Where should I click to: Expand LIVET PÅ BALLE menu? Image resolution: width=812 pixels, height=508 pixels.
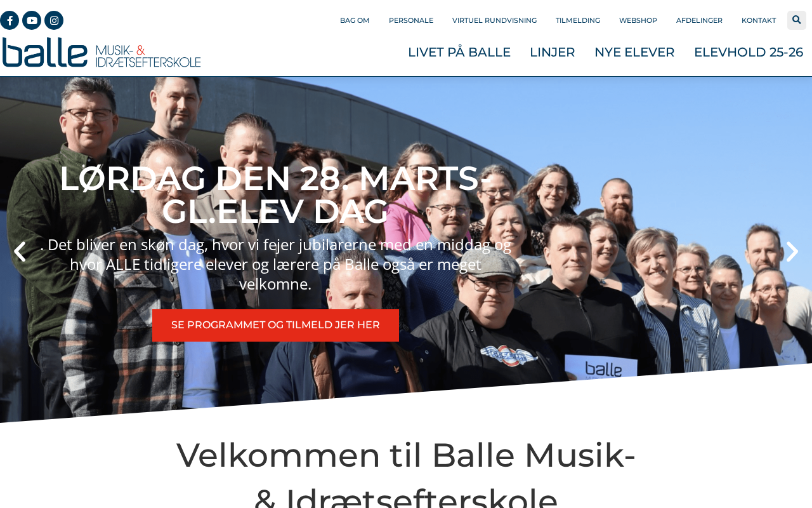(459, 52)
